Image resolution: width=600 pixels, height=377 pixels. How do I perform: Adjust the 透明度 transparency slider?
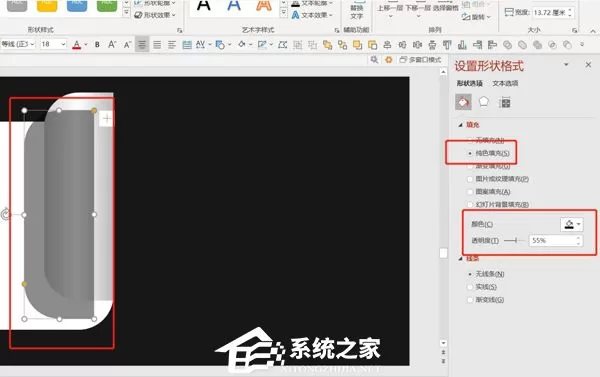tap(515, 240)
